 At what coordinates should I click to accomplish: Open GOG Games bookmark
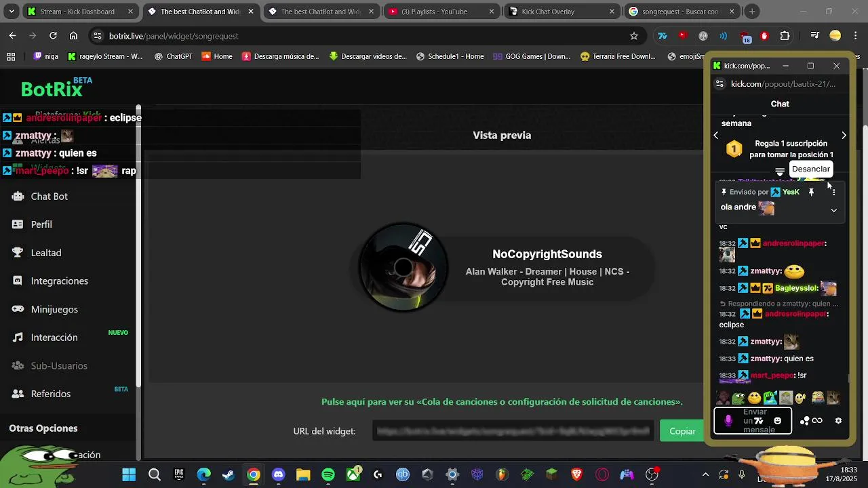coord(532,56)
